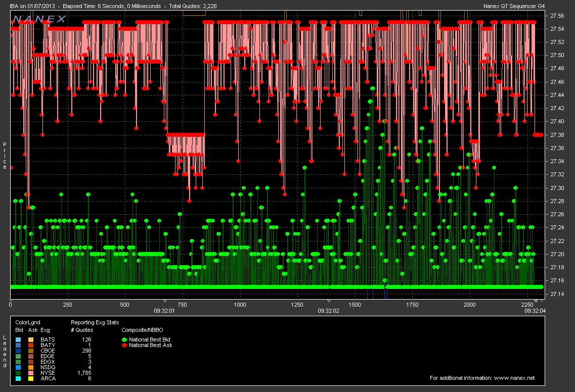
Task: Click the 27.38 price axis label
Action: 557,135
